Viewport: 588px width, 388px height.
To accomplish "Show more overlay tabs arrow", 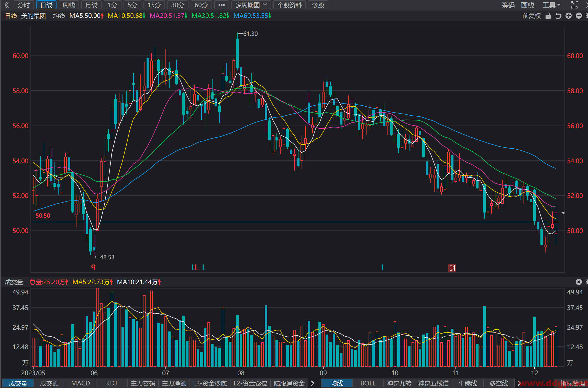I will (x=519, y=383).
